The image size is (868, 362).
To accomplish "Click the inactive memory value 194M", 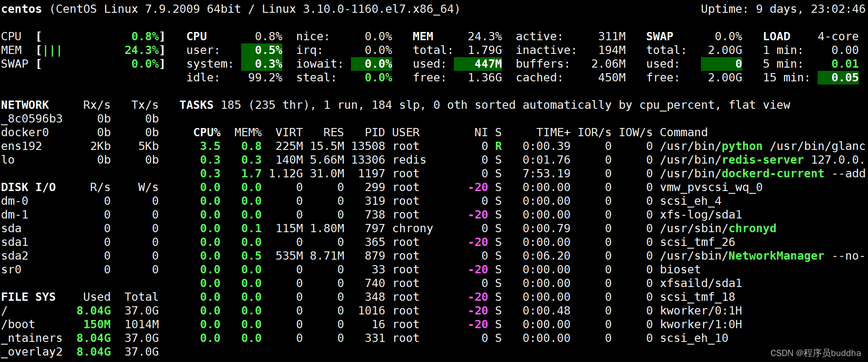I will (x=612, y=50).
